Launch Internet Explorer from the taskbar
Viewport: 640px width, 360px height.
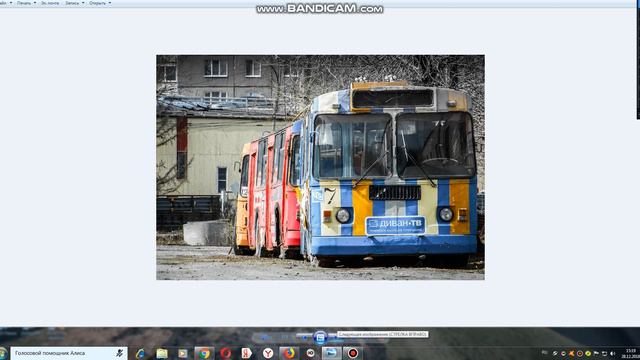tap(141, 353)
